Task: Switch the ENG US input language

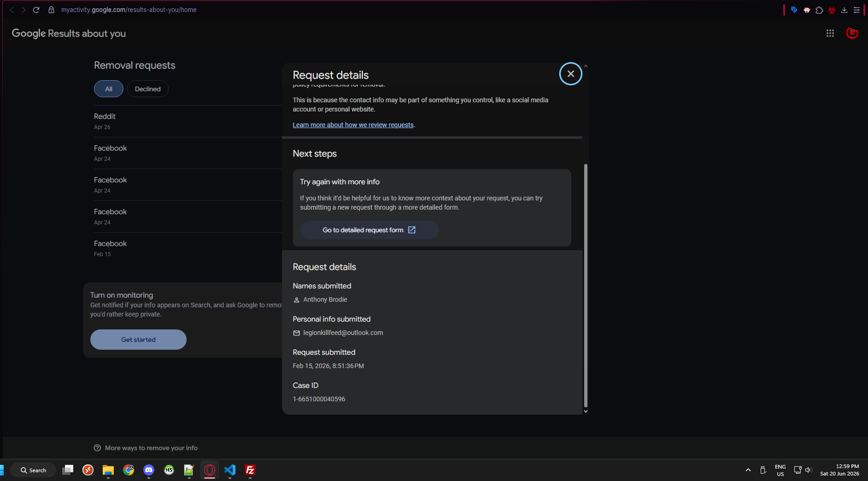Action: 780,470
